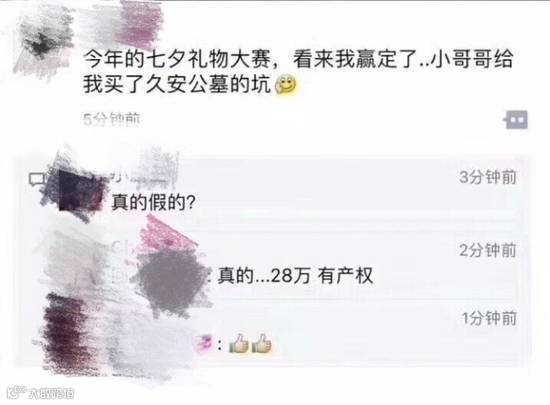Open the two-dot like/comment menu icon
The width and height of the screenshot is (550, 405).
pos(516,120)
